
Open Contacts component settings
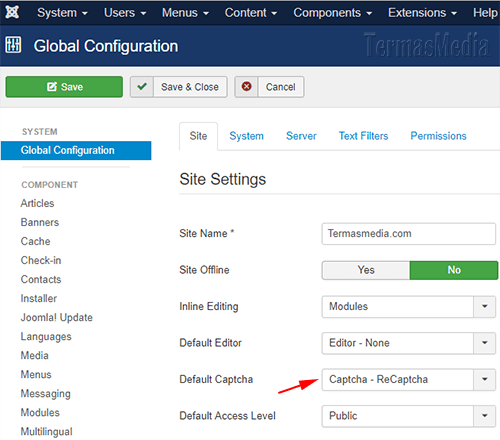point(41,279)
